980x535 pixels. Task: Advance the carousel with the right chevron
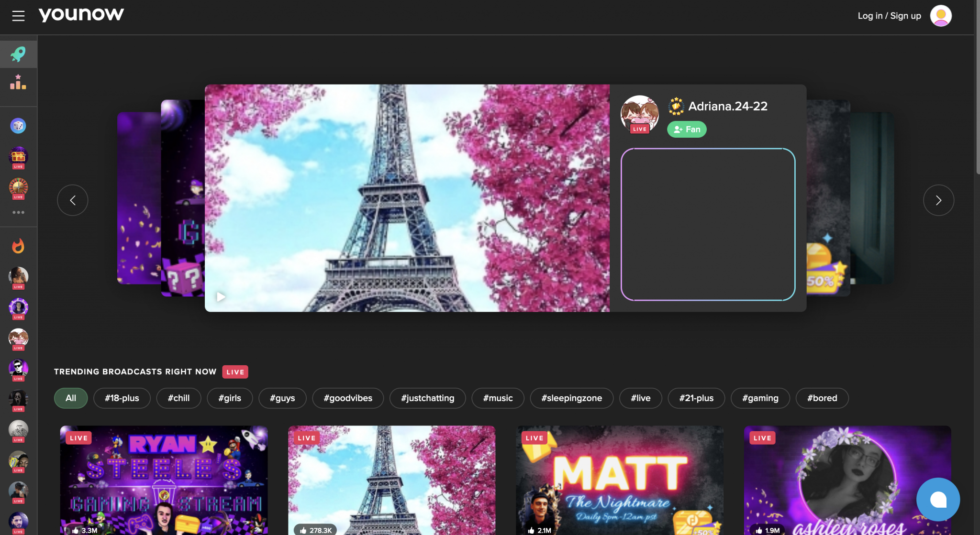pyautogui.click(x=938, y=200)
